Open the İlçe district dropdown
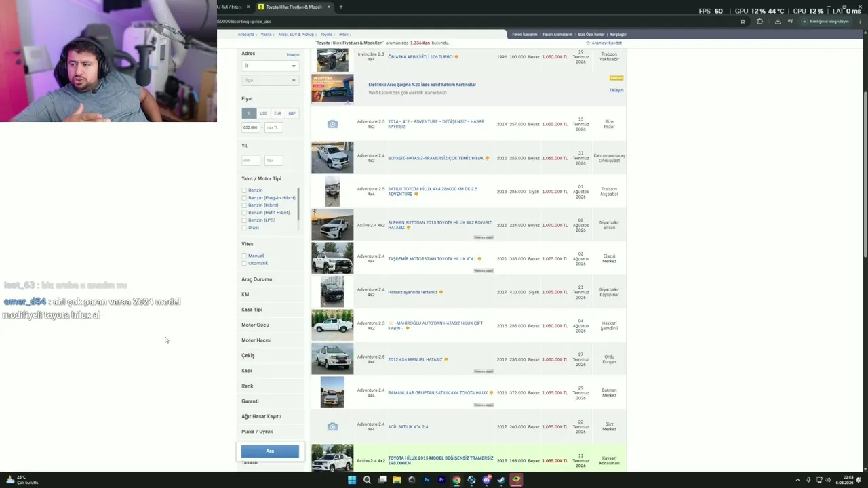 tap(270, 80)
